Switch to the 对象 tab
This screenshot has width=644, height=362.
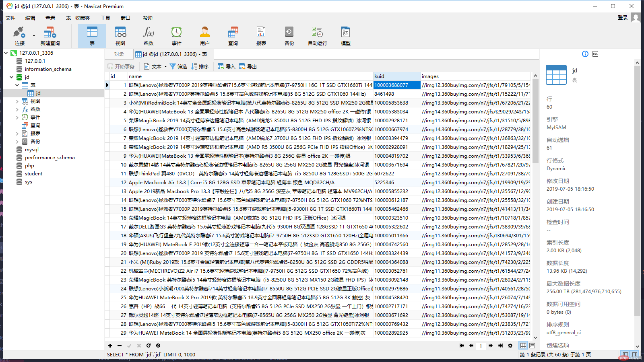(119, 54)
